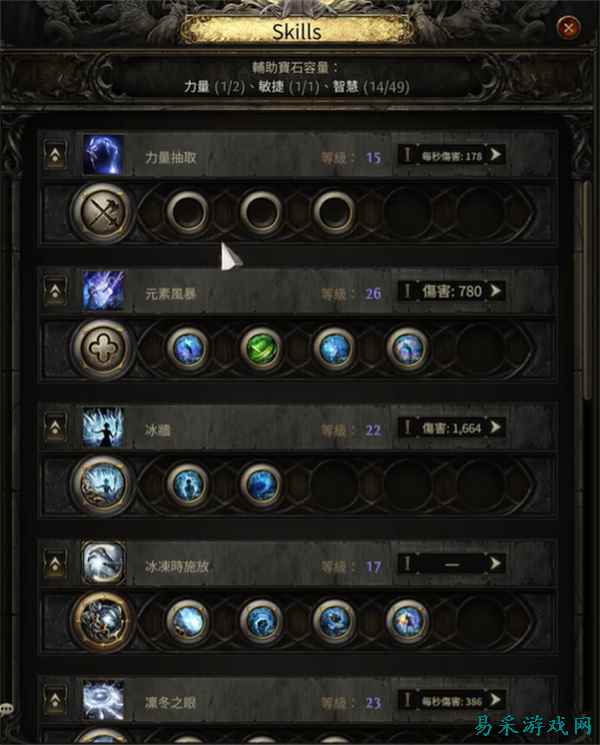Image resolution: width=600 pixels, height=745 pixels.
Task: Toggle the 凜冬之眼 row arrow
Action: (x=55, y=699)
